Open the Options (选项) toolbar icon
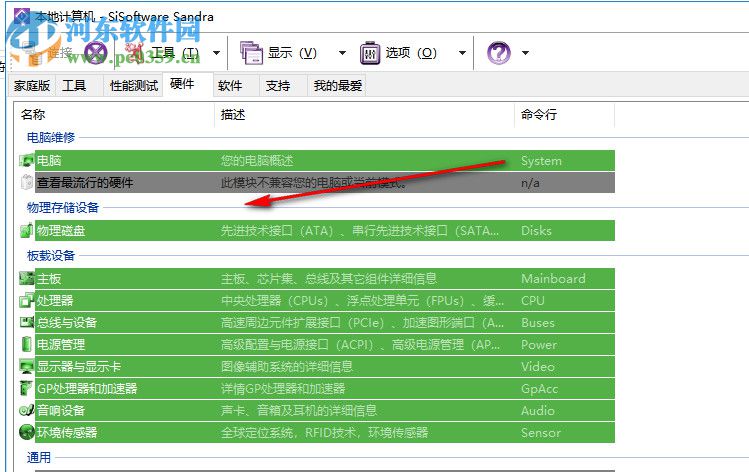This screenshot has height=472, width=749. tap(370, 52)
